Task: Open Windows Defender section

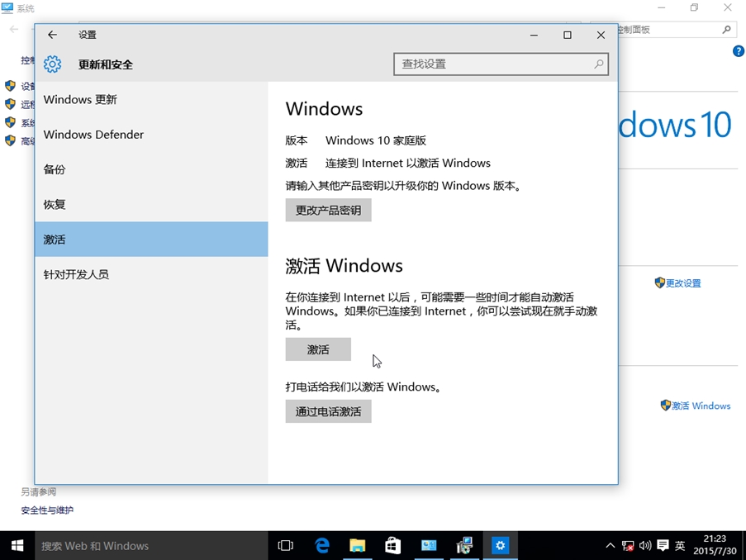Action: click(x=151, y=135)
